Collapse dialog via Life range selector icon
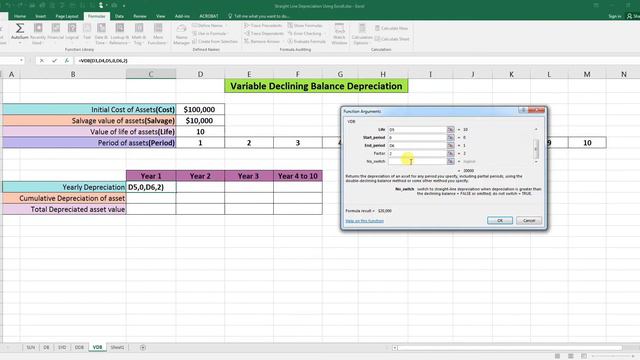 coord(450,129)
